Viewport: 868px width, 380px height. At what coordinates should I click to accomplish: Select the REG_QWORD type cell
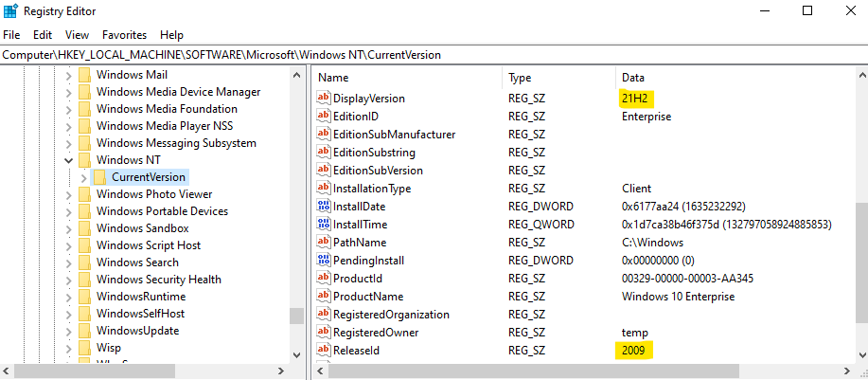coord(540,225)
